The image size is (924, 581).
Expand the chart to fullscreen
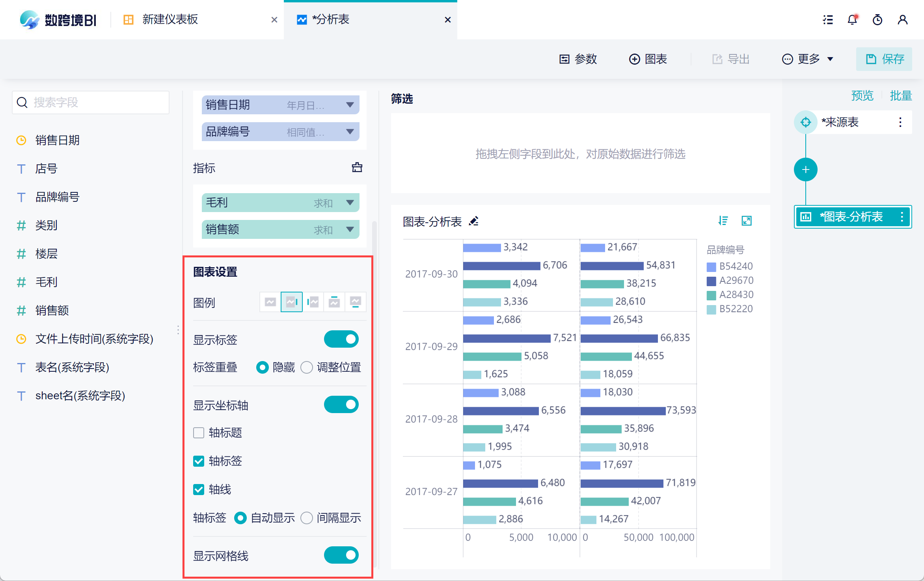pos(747,221)
